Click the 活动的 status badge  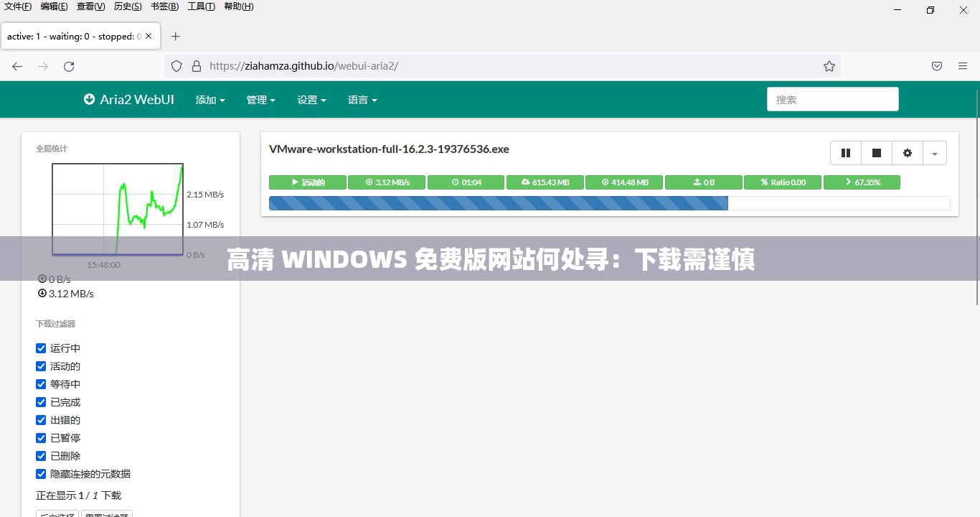click(x=308, y=182)
